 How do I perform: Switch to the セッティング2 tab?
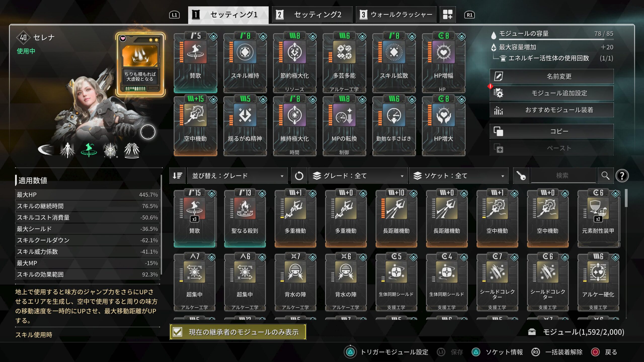(312, 15)
